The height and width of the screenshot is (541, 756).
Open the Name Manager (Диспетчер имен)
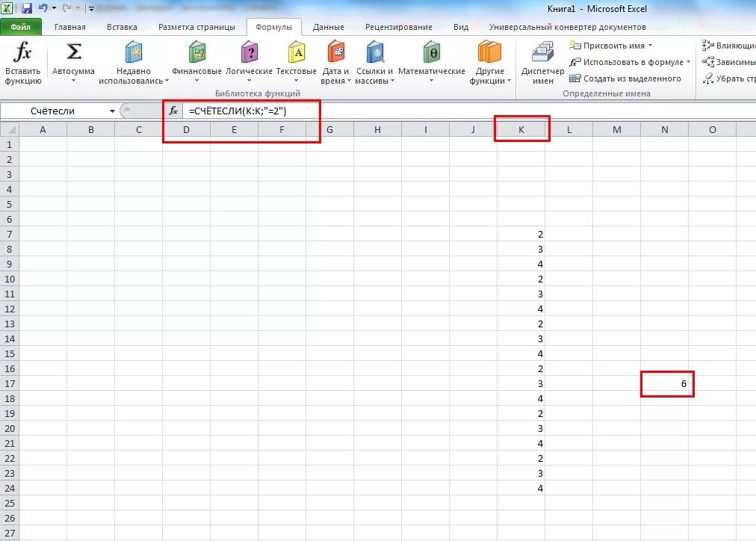542,63
